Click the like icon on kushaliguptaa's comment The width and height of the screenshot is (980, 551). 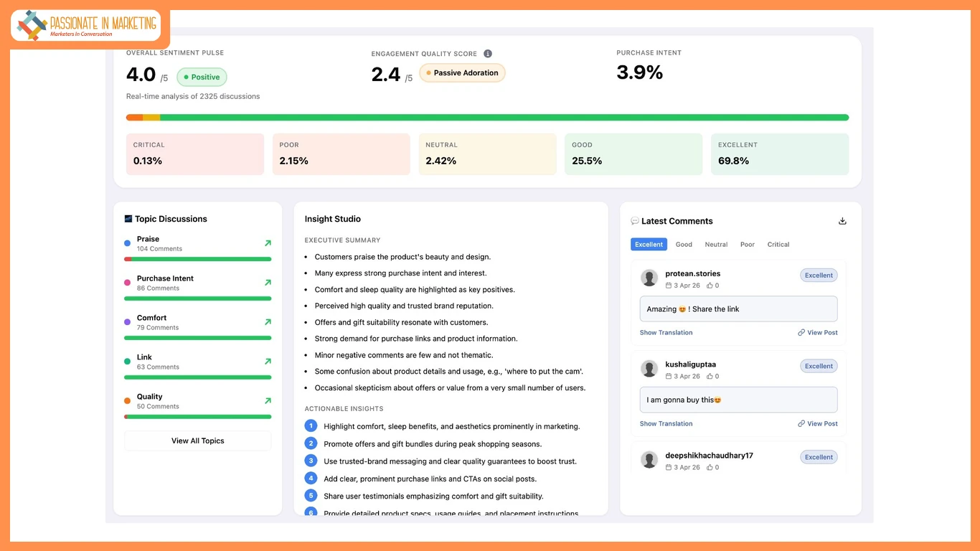pos(710,376)
